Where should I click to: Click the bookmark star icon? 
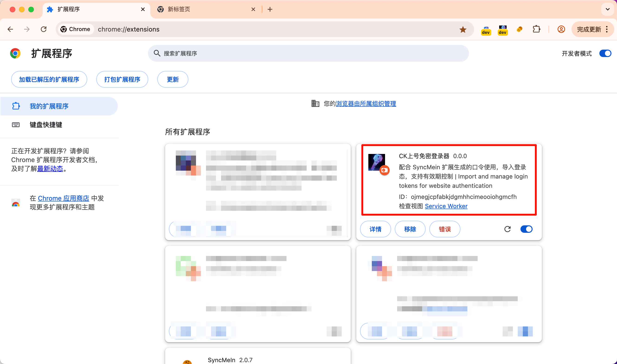tap(463, 29)
